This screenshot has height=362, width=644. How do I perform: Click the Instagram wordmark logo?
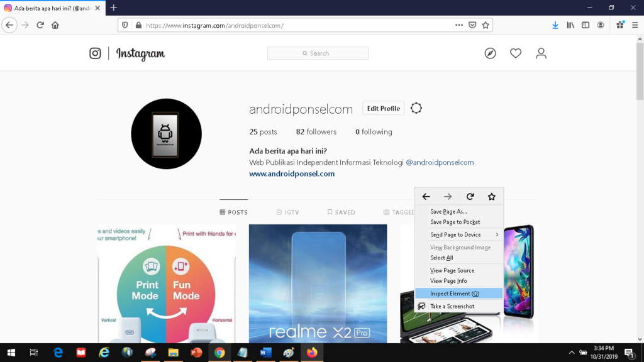point(140,54)
